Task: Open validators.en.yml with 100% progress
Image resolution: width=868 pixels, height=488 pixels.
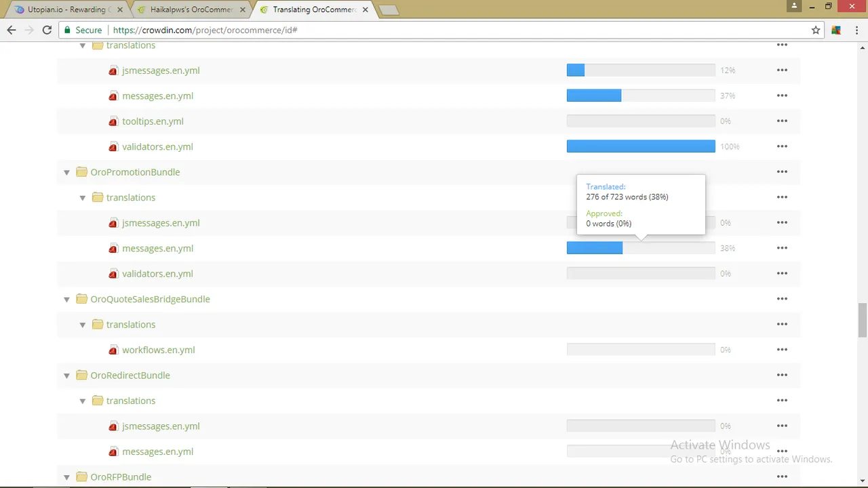Action: 157,146
